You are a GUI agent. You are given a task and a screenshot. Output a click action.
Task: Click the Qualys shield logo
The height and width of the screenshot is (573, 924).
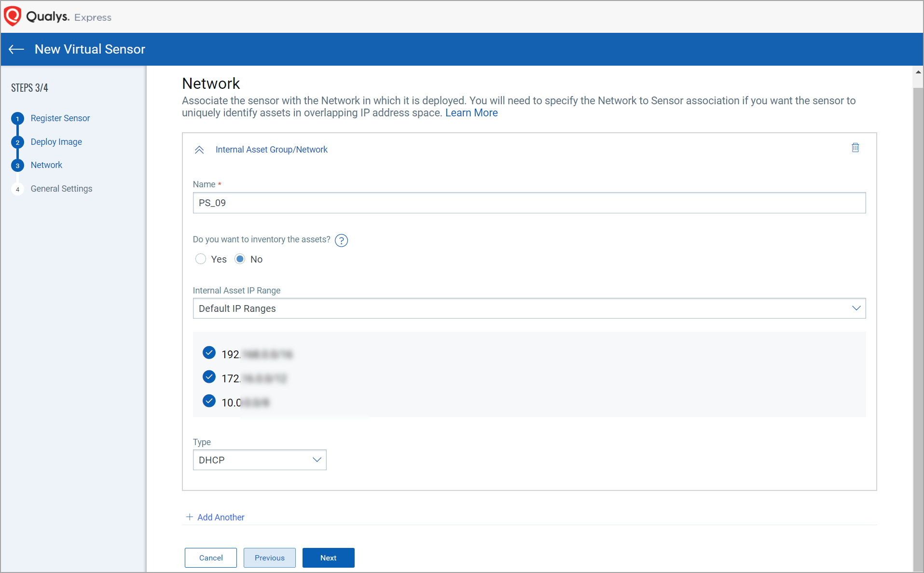[x=13, y=16]
